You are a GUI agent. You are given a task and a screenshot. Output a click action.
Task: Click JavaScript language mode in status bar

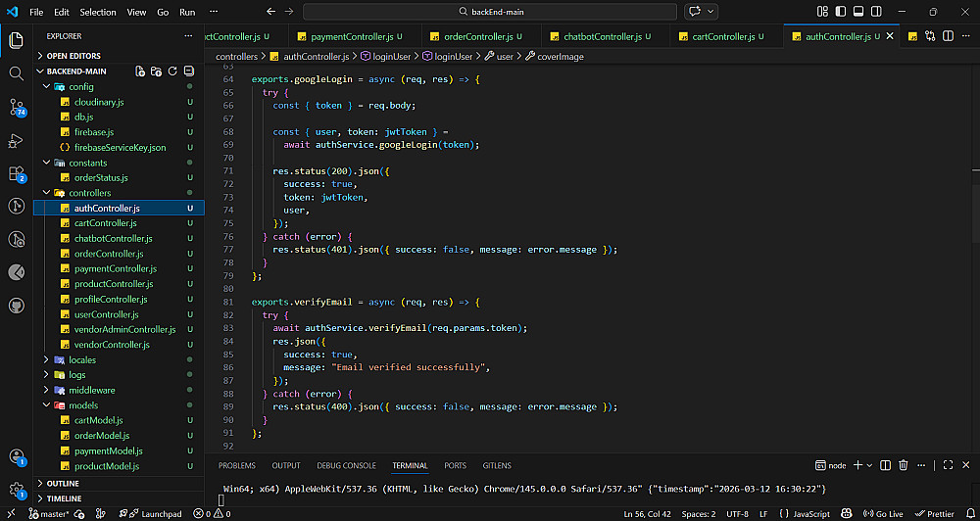pyautogui.click(x=810, y=513)
